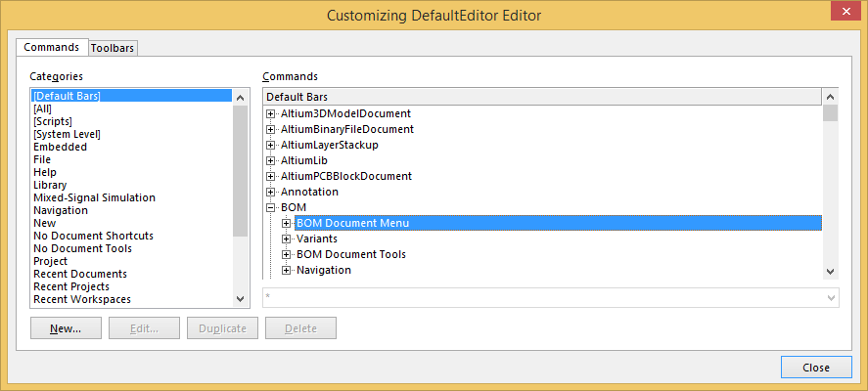Select BOM Document Tools tree item

coord(350,254)
